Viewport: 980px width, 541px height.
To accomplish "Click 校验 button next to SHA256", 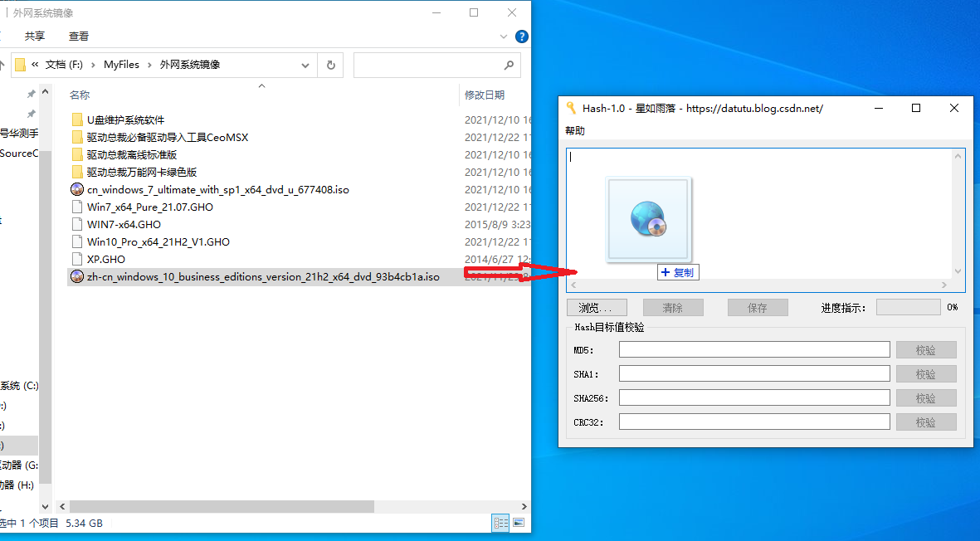I will pos(926,398).
